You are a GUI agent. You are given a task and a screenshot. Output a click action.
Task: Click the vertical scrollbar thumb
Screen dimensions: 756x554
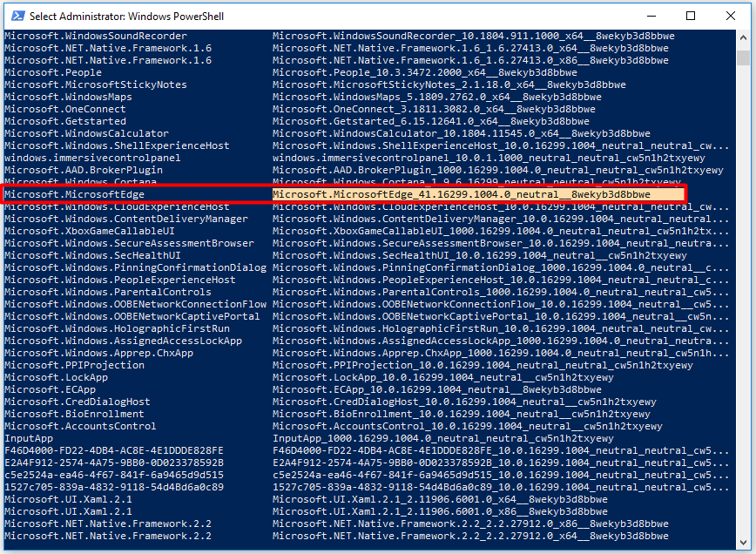coord(743,57)
